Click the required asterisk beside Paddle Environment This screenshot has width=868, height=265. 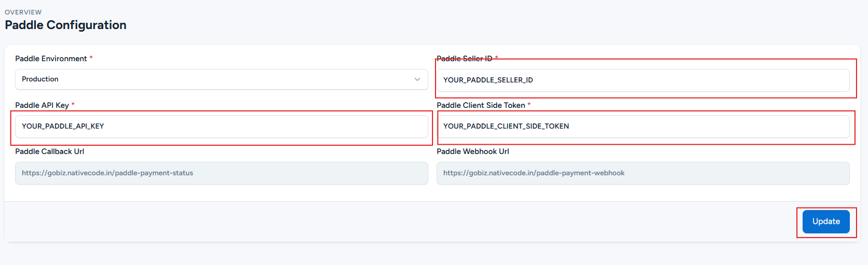coord(91,58)
